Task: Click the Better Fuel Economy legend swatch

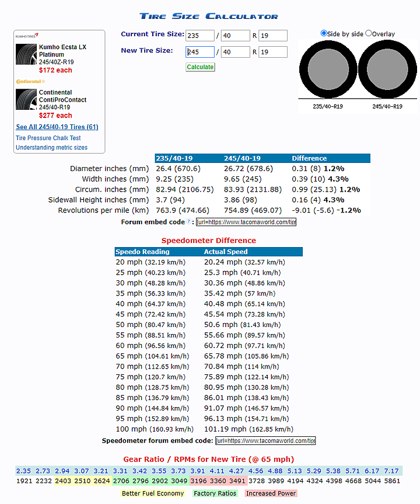Action: [x=152, y=493]
